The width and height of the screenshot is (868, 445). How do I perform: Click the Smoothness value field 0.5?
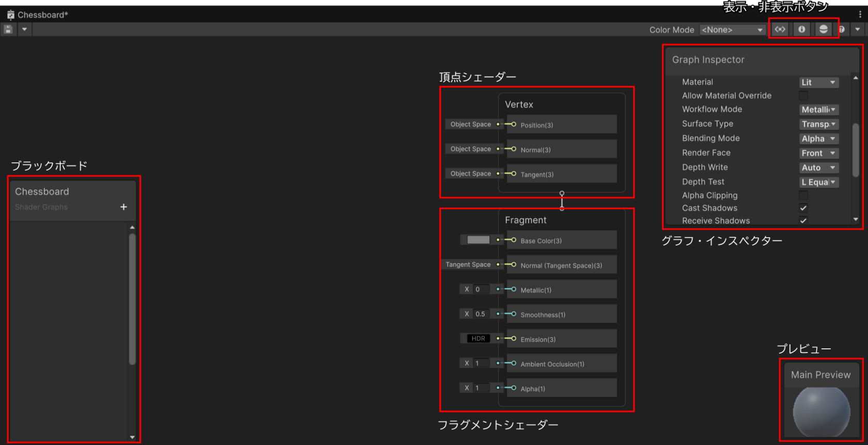481,314
